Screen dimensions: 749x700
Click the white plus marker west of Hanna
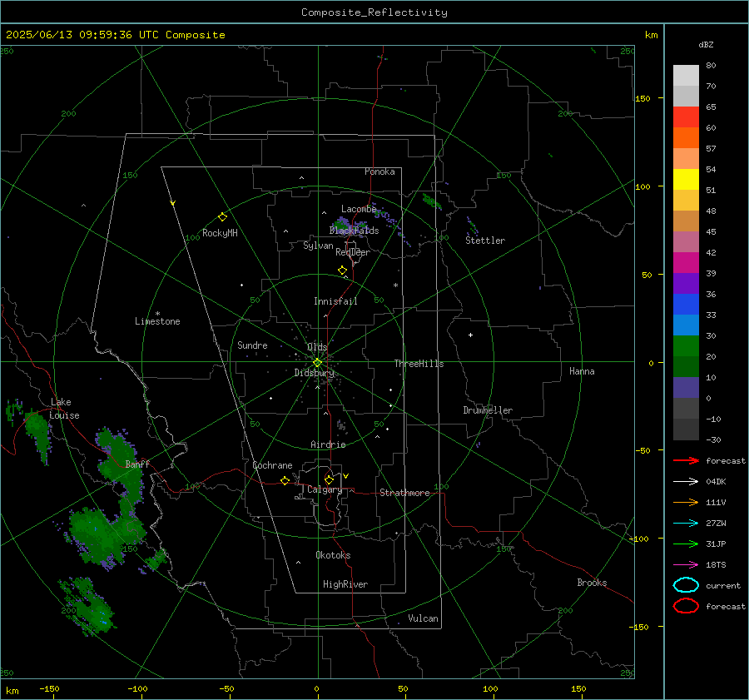470,335
